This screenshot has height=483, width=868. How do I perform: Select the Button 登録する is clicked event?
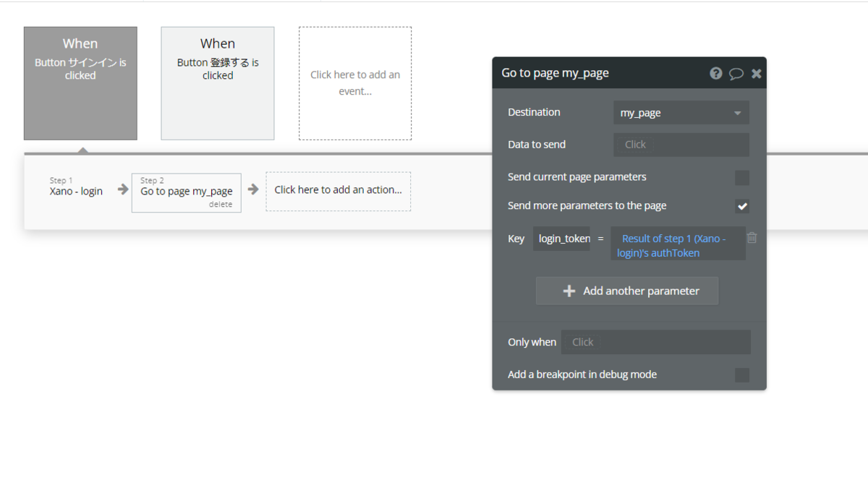pos(218,84)
